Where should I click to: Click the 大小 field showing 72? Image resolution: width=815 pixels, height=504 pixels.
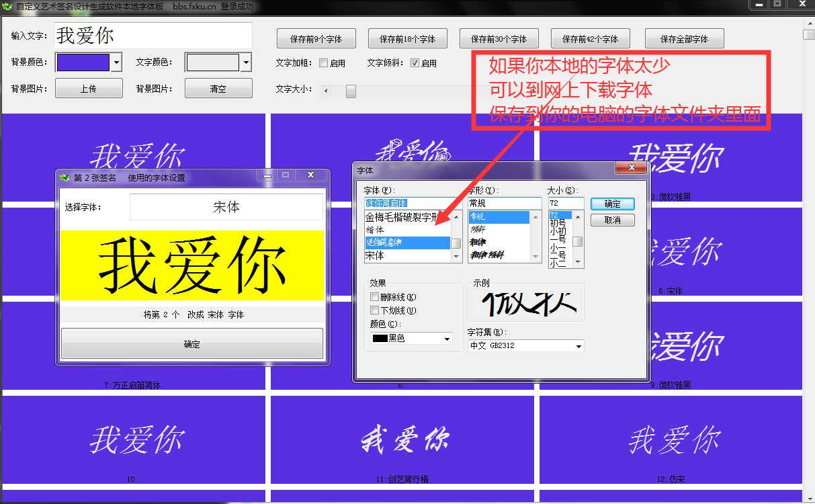(x=566, y=203)
